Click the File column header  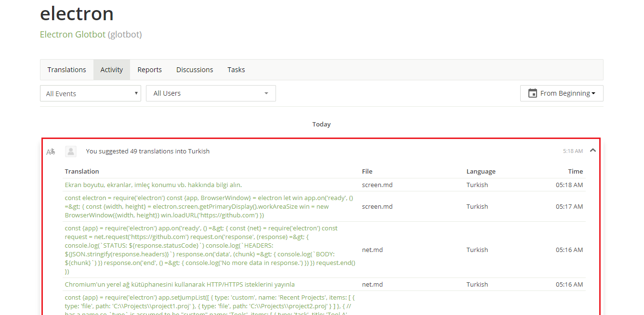click(367, 171)
